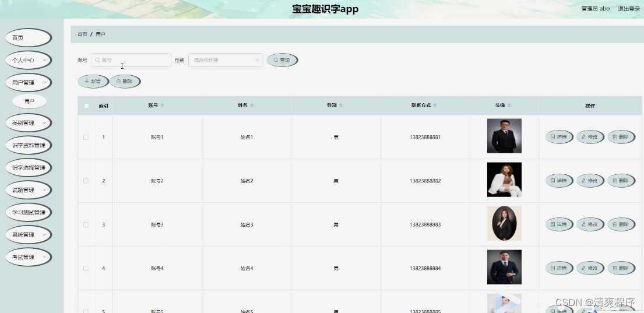Sort by 性别 column arrows
The image size is (644, 313).
(x=341, y=105)
